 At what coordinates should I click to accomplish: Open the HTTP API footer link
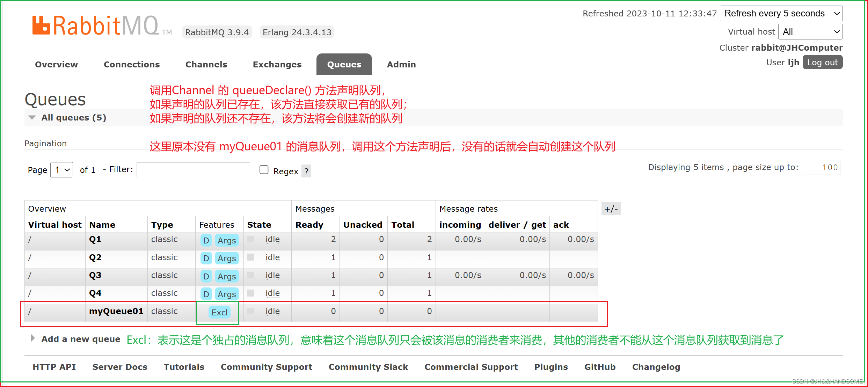[54, 367]
